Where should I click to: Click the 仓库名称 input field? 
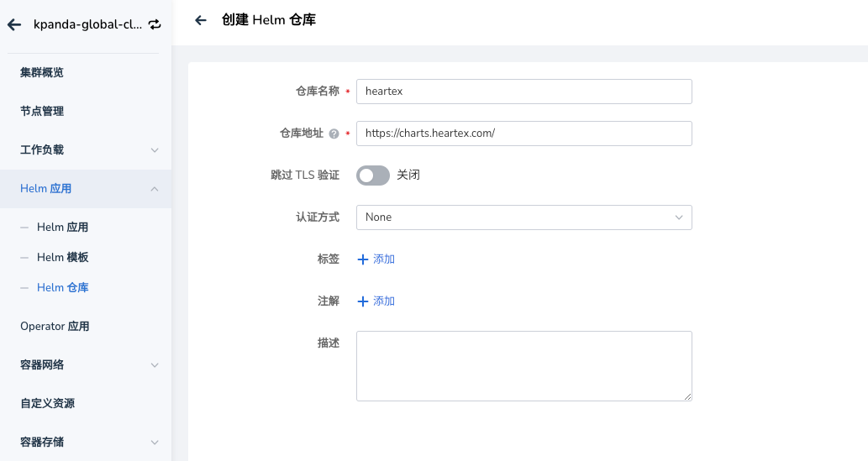click(x=523, y=92)
